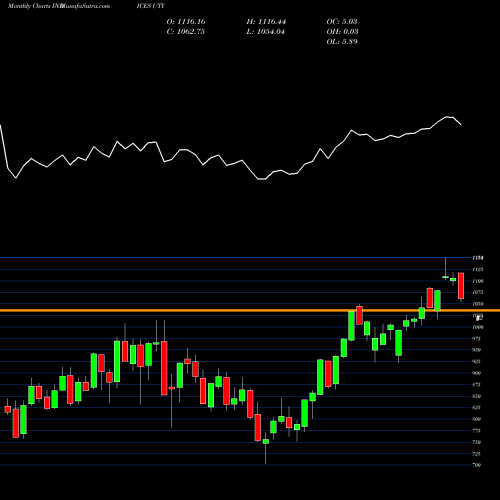Click the 825 price axis label

pyautogui.click(x=477, y=407)
